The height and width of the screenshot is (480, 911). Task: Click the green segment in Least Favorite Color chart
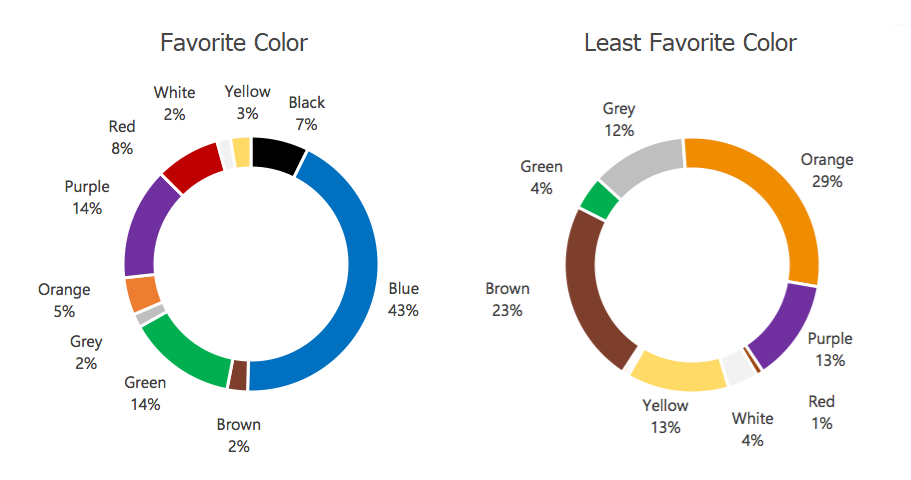click(600, 198)
